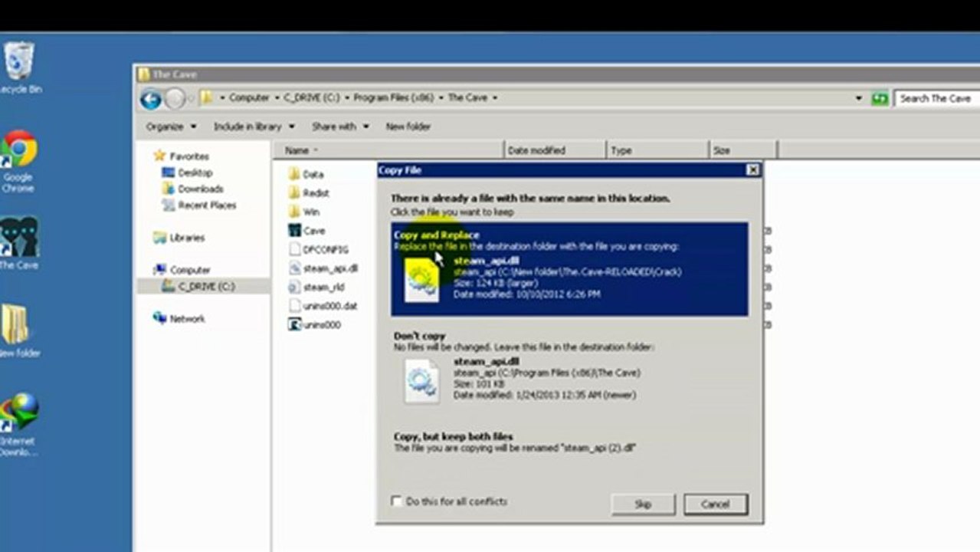980x552 pixels.
Task: Click Computer breadcrumb in address bar
Action: (x=249, y=98)
